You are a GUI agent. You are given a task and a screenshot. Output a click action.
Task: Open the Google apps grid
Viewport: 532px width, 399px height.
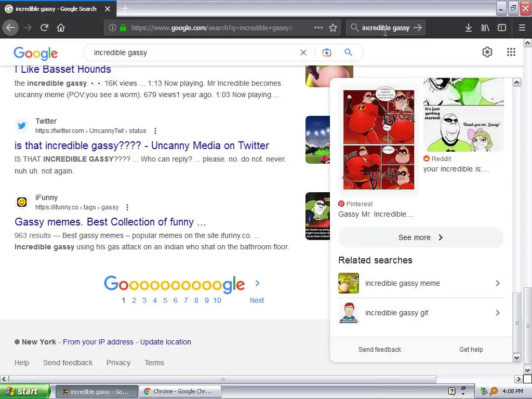pyautogui.click(x=511, y=52)
